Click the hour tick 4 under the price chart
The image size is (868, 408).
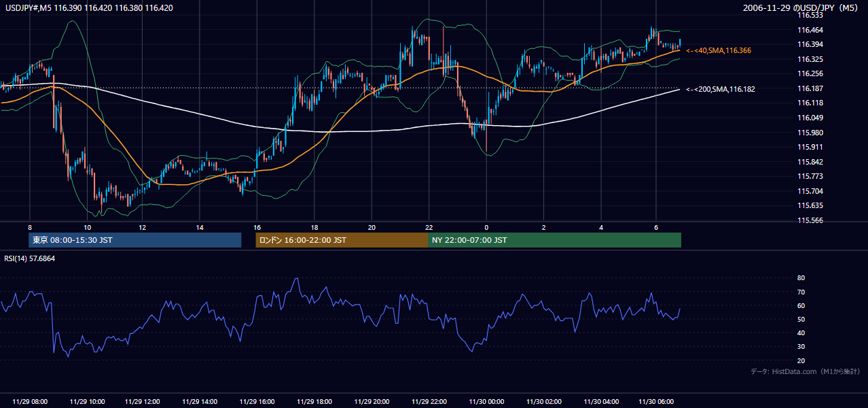pos(601,226)
